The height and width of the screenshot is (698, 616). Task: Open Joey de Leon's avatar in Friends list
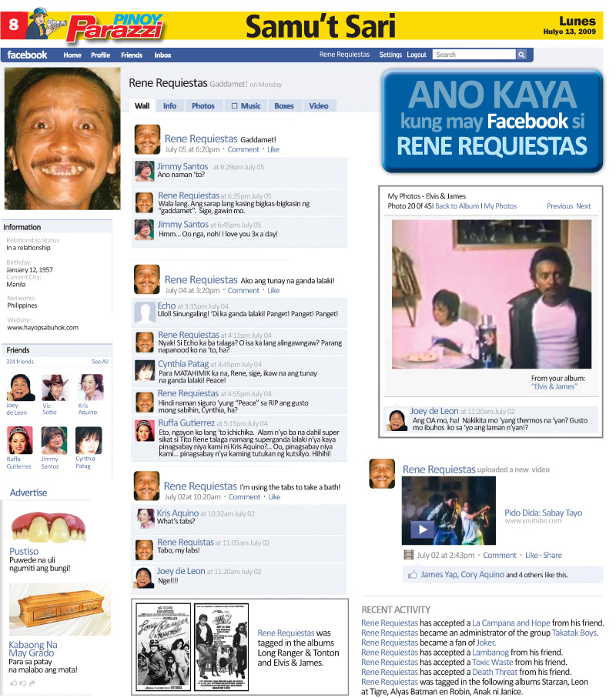click(x=21, y=388)
